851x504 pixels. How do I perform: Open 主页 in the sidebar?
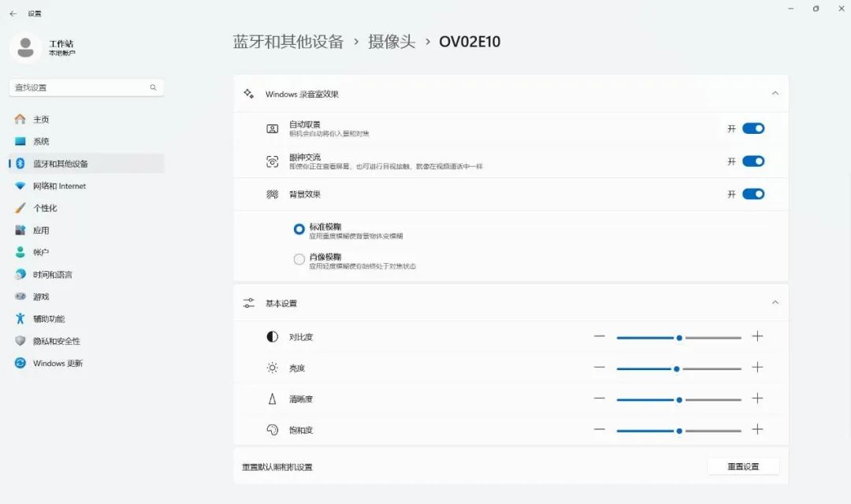87,119
